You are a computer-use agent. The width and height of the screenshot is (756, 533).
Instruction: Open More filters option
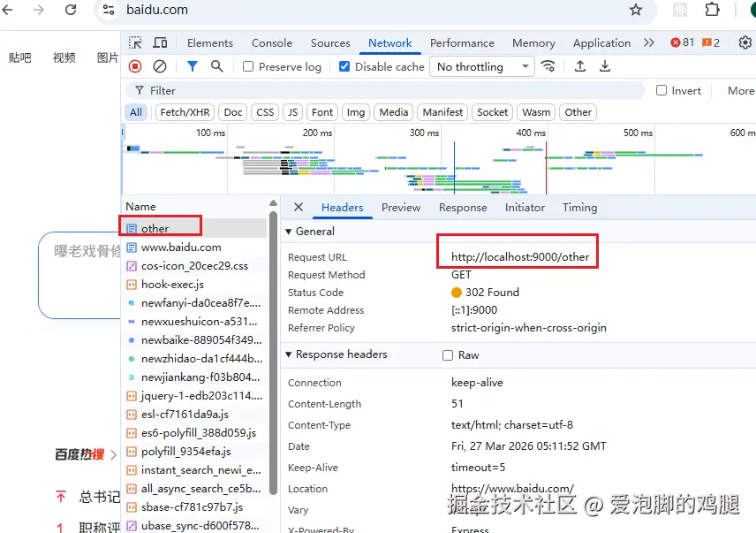pyautogui.click(x=741, y=91)
